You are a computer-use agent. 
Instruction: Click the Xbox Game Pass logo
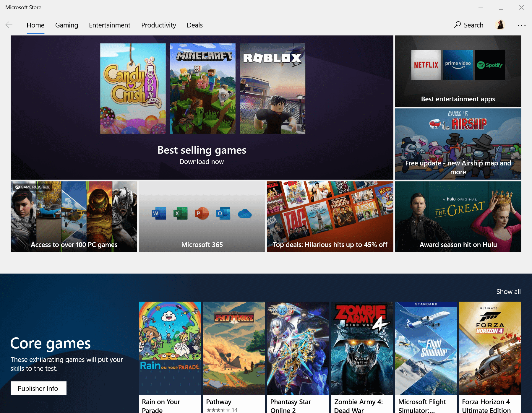[x=31, y=187]
